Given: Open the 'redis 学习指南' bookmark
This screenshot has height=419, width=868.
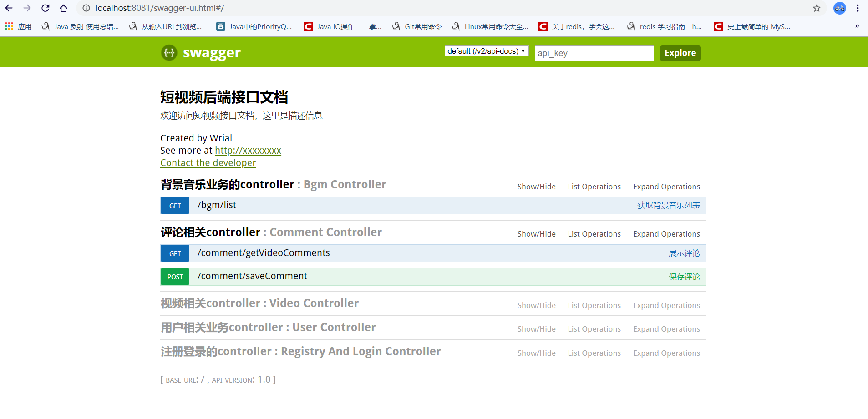Looking at the screenshot, I should [x=664, y=26].
